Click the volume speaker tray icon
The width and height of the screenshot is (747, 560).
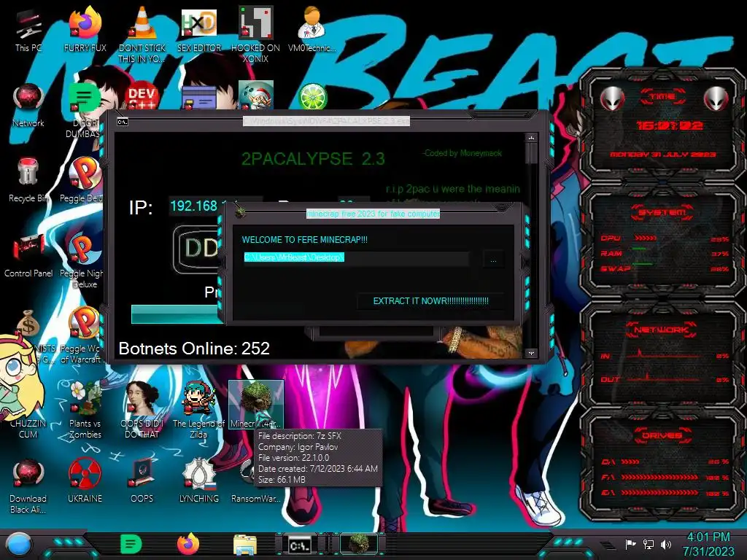pyautogui.click(x=666, y=544)
